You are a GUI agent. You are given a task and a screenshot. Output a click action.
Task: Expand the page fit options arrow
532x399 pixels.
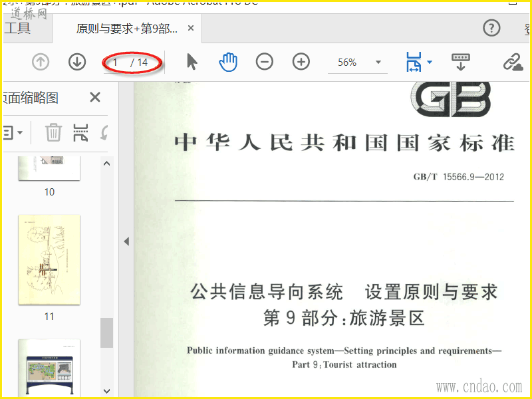[x=429, y=62]
